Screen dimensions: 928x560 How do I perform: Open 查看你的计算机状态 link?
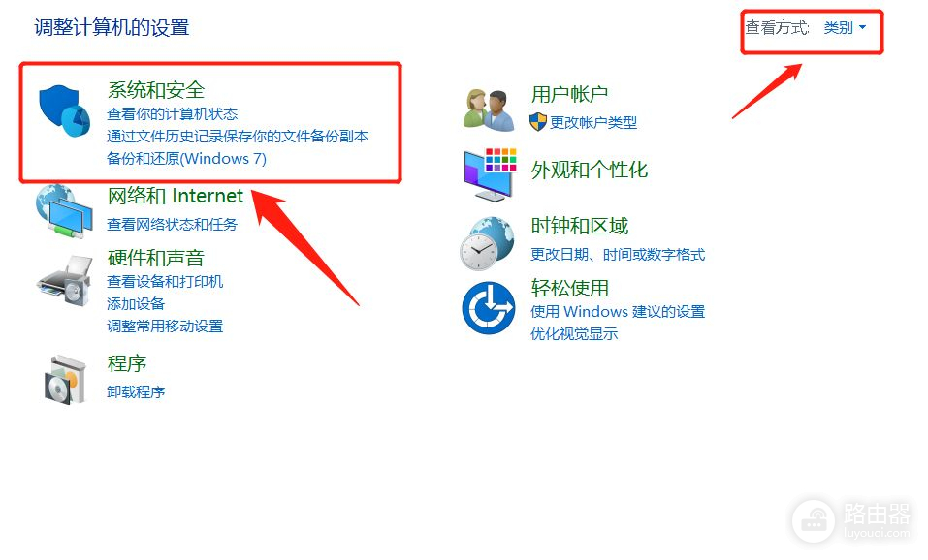173,113
